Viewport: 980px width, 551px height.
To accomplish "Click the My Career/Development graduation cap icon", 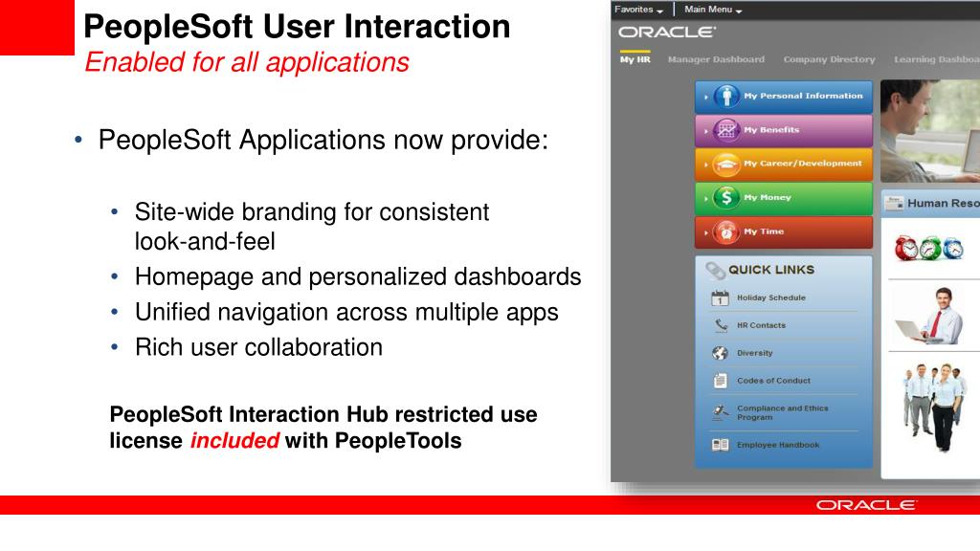I will pyautogui.click(x=726, y=164).
